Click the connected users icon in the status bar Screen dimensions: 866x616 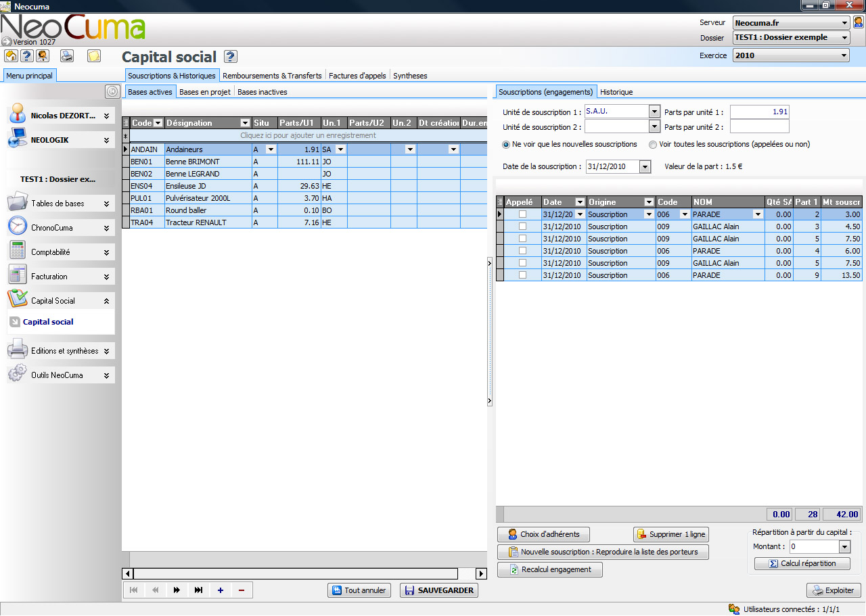(734, 609)
